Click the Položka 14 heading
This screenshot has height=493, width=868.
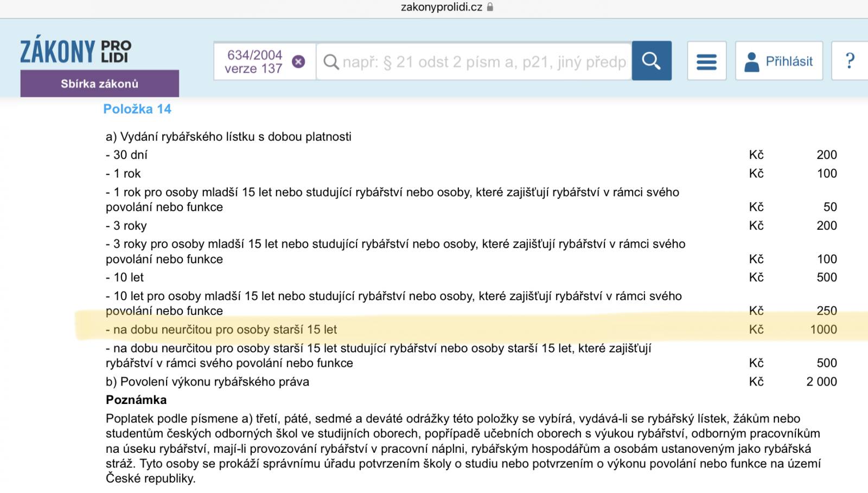(137, 109)
